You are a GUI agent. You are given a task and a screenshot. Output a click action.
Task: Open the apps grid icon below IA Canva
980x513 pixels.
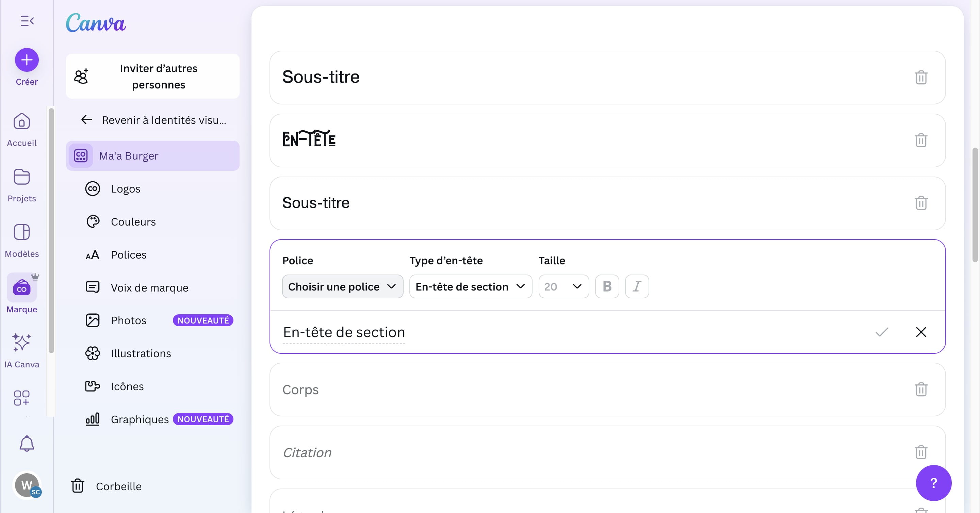pos(22,398)
